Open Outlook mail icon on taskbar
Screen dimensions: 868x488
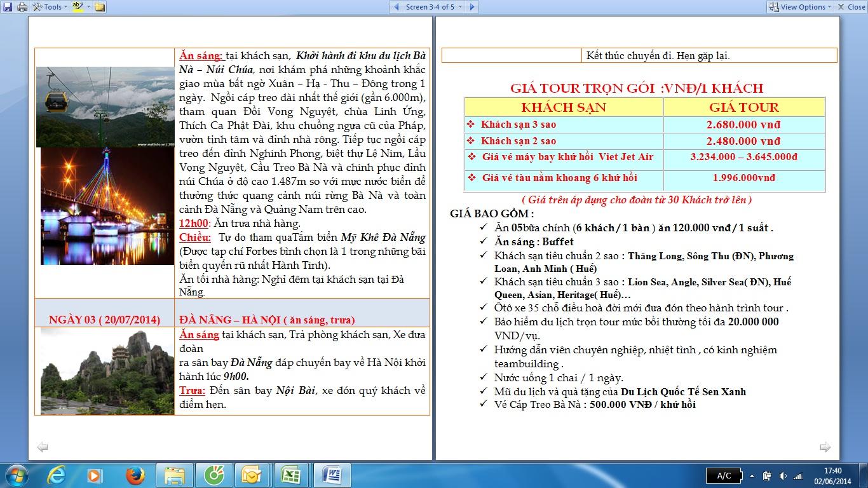pos(252,475)
